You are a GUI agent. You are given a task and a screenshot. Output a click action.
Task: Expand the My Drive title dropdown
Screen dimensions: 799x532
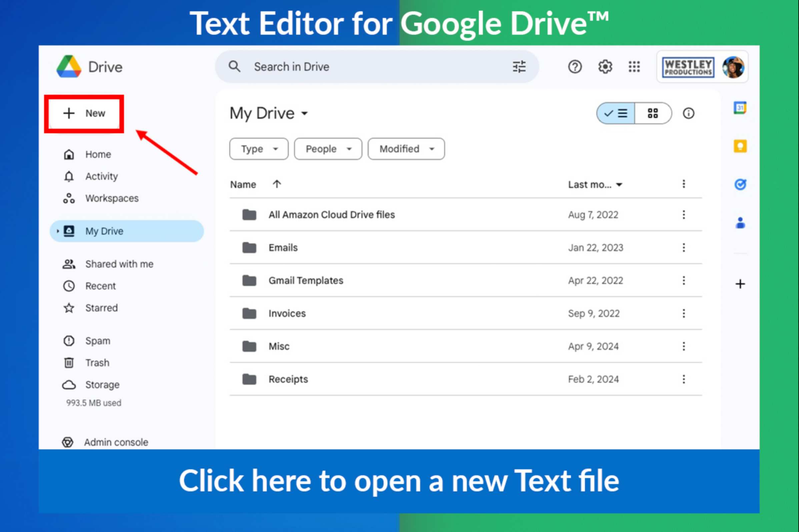(x=304, y=113)
